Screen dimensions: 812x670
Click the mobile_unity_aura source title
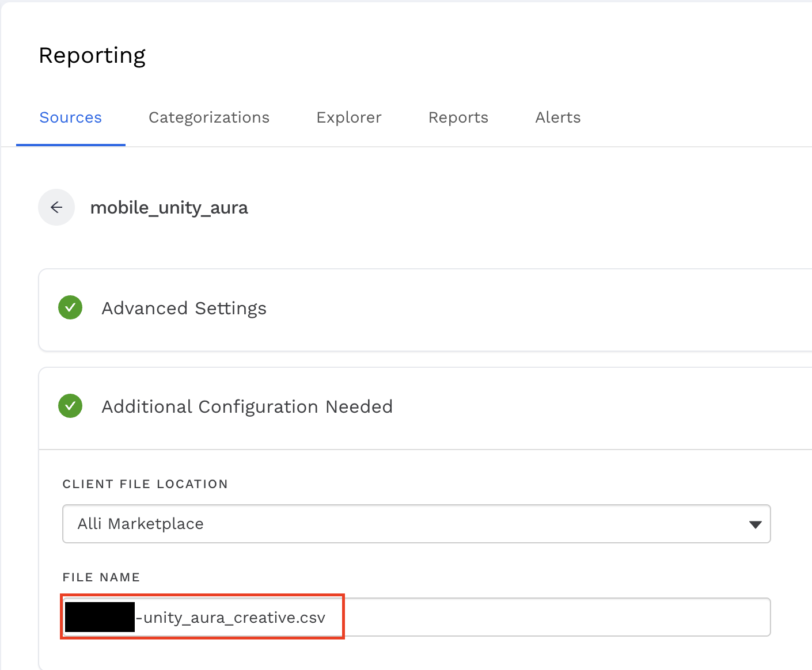tap(169, 208)
